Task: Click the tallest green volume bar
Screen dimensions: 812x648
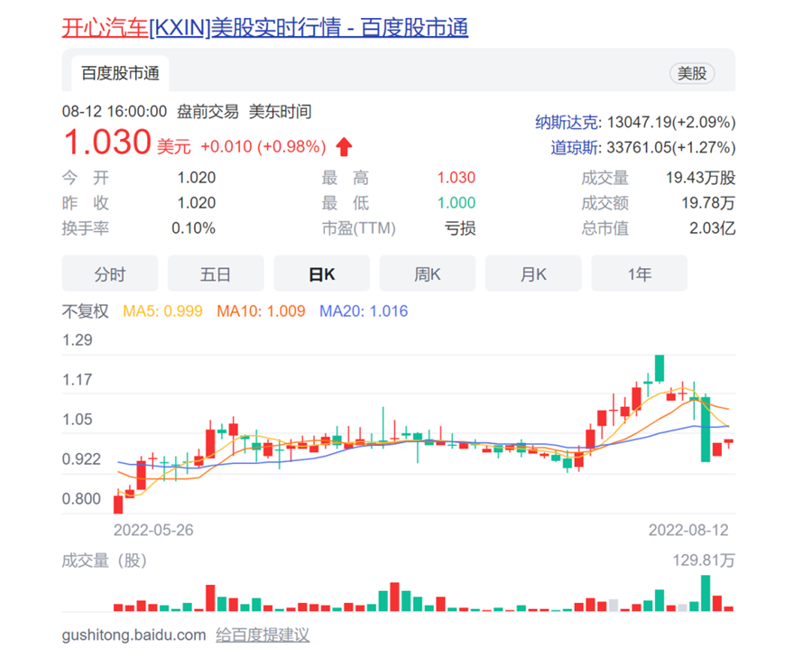Action: point(706,593)
